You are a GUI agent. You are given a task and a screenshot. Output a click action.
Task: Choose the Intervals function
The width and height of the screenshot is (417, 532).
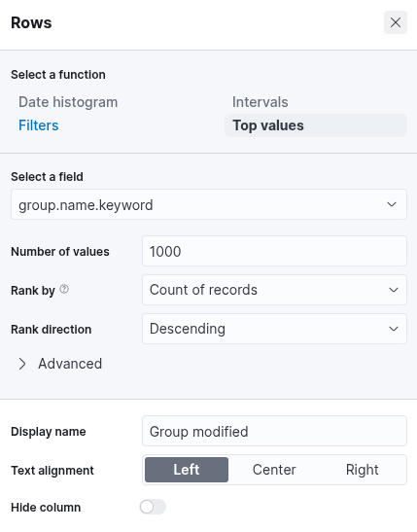[261, 102]
